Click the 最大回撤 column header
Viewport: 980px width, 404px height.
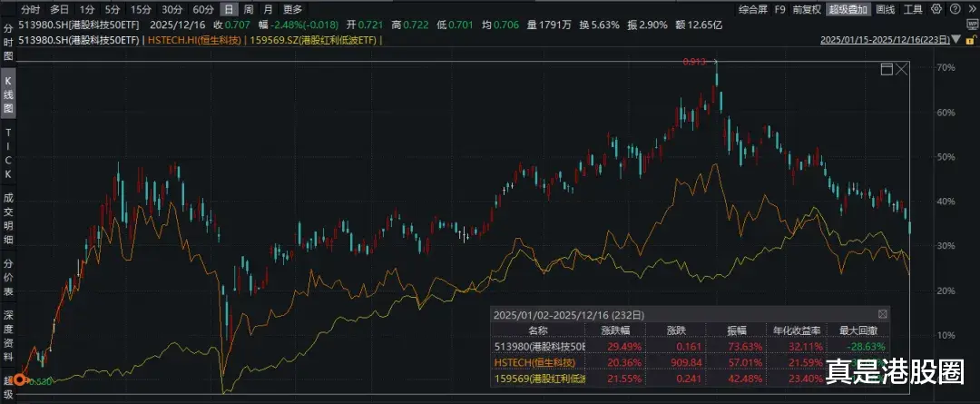tap(858, 330)
